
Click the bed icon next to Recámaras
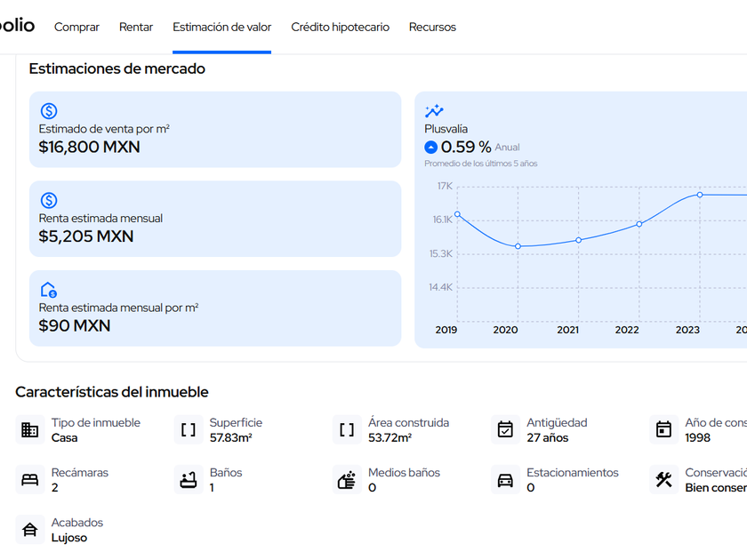[x=30, y=480]
